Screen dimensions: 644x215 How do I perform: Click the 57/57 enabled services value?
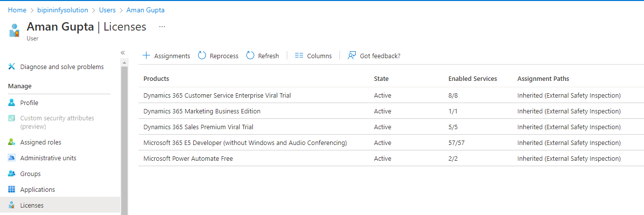pos(456,143)
